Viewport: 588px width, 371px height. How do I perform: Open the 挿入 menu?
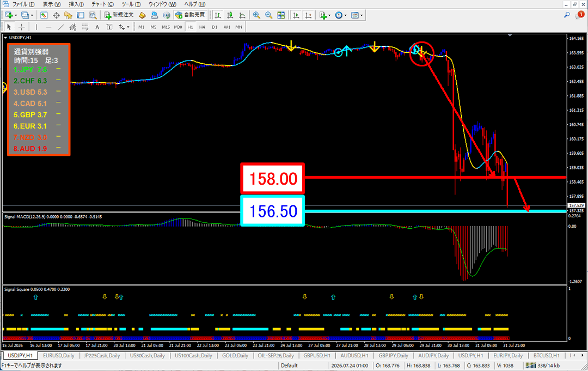pyautogui.click(x=76, y=4)
